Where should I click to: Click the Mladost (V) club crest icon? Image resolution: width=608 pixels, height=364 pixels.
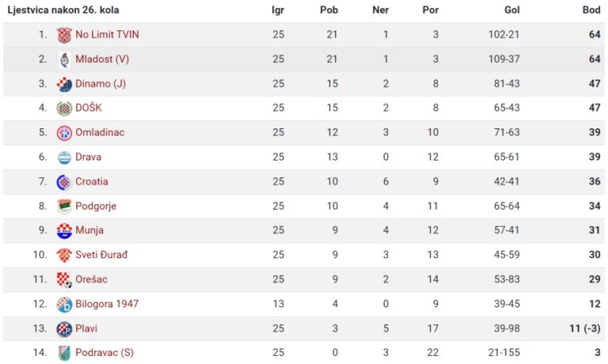(x=64, y=59)
